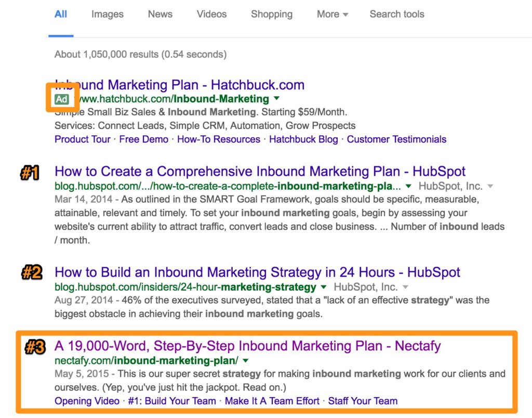Screen dimensions: 532x418
Task: Open the Free Demo sitelink
Action: [143, 139]
